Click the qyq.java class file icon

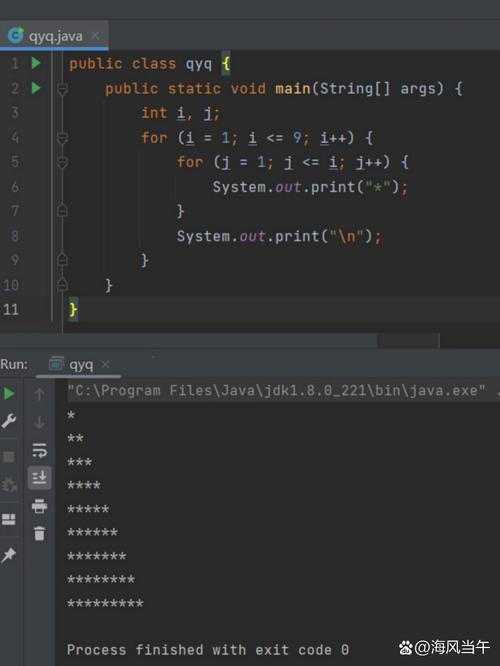[16, 36]
